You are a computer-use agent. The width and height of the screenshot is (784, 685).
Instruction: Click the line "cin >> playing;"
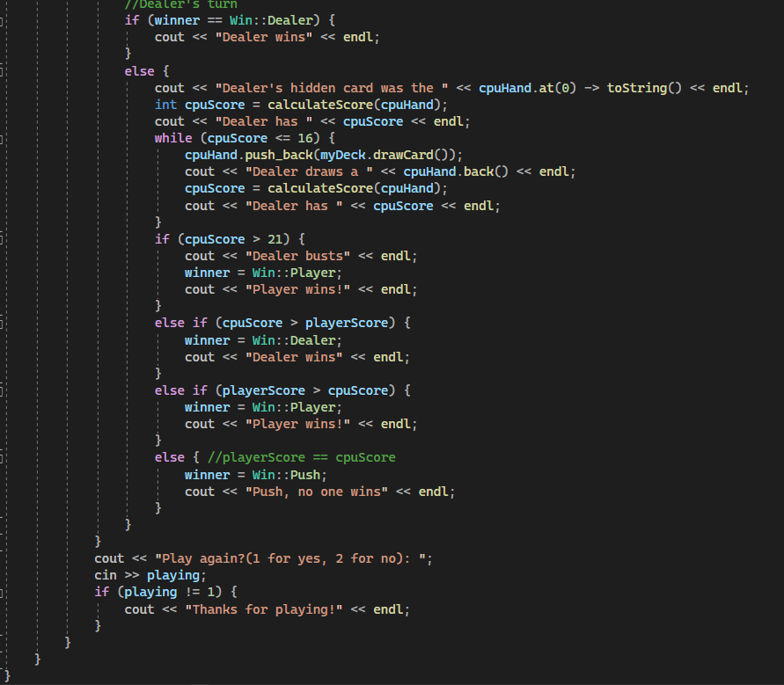pos(150,575)
